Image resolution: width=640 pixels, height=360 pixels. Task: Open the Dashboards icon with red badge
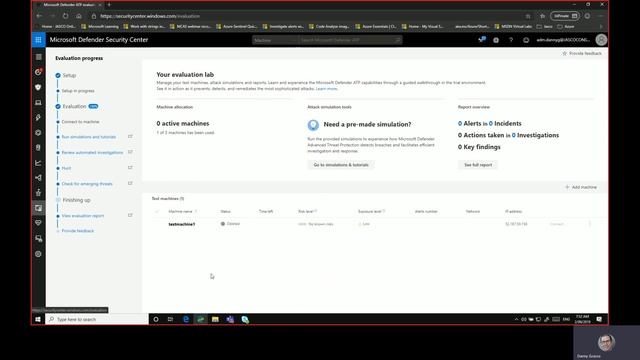pos(38,72)
